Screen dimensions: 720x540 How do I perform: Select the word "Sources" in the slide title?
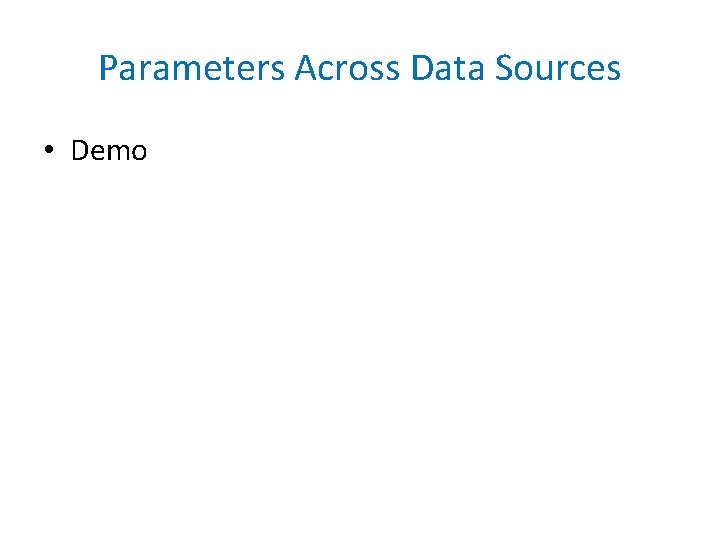click(x=557, y=68)
